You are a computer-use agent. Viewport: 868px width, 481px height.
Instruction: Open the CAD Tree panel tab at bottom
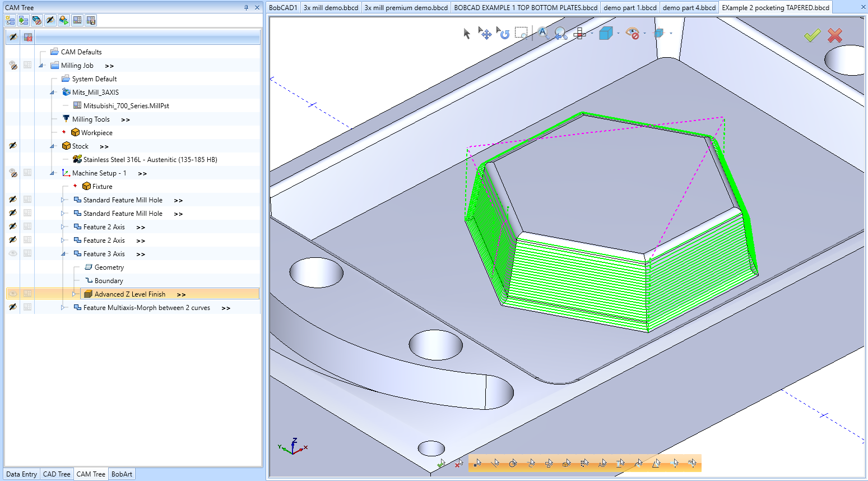tap(56, 474)
